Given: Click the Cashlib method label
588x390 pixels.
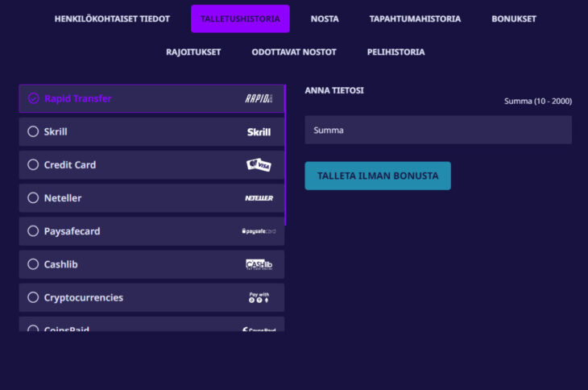Looking at the screenshot, I should (60, 264).
